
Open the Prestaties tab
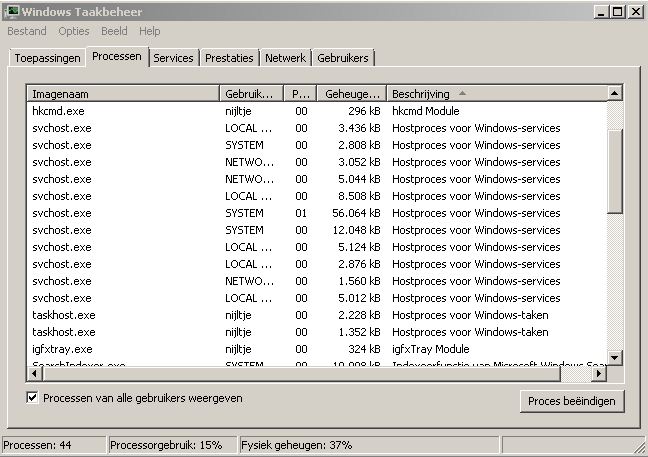229,58
